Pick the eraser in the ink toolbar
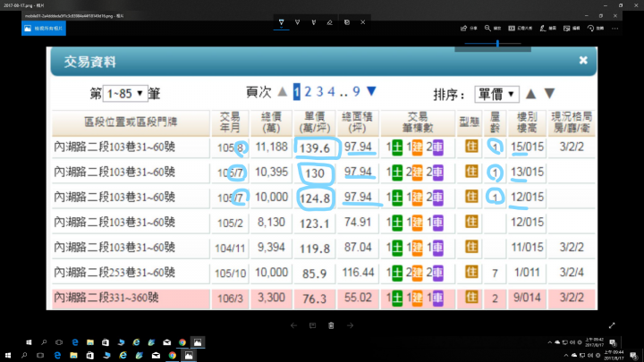 click(330, 22)
